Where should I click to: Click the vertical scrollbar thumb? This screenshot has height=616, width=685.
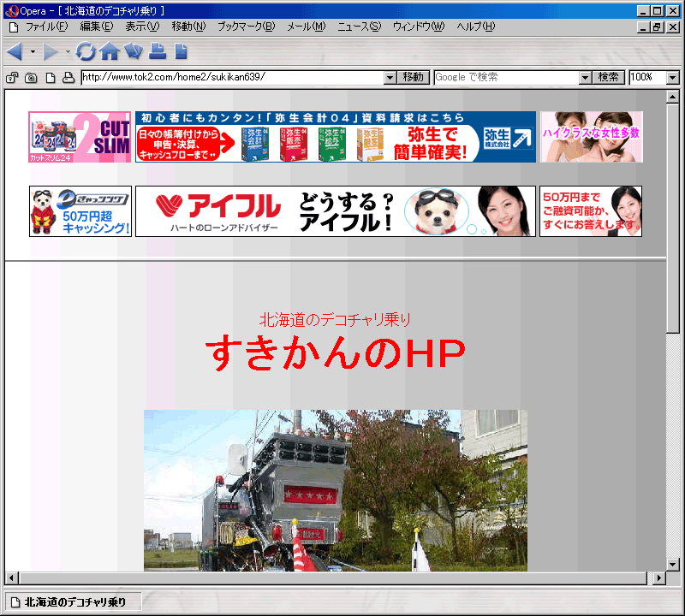point(673,218)
